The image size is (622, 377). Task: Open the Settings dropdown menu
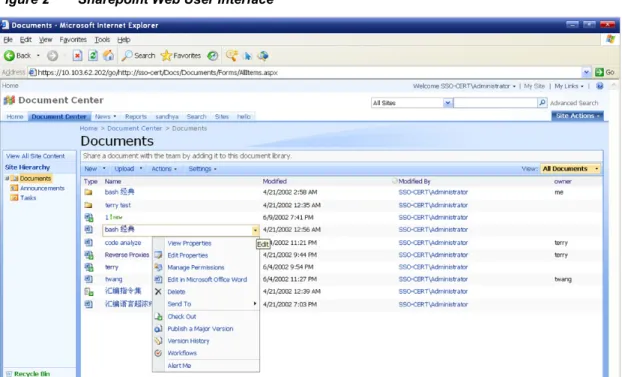coord(202,169)
